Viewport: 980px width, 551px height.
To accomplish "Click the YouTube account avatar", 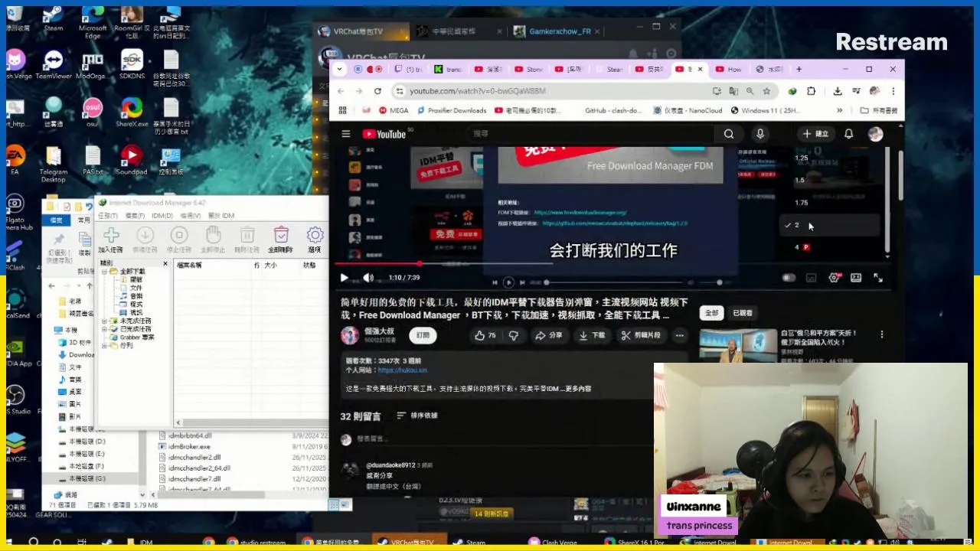I will pyautogui.click(x=876, y=134).
